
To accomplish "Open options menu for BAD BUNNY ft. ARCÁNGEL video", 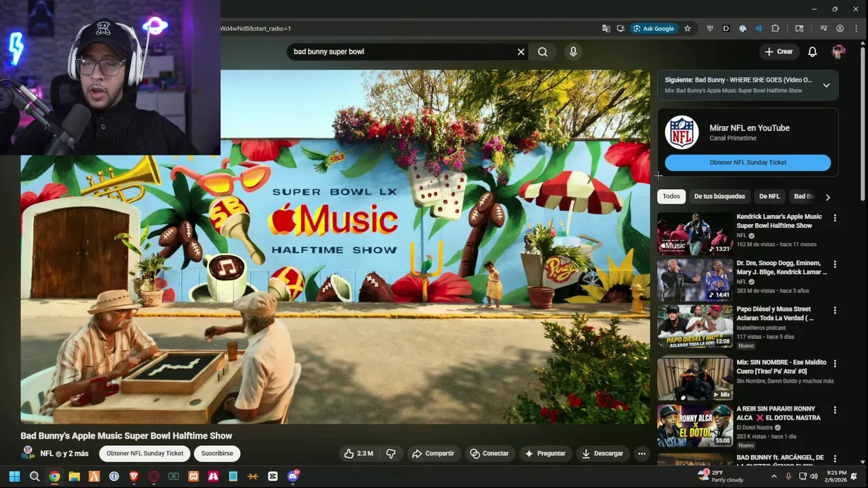I will 835,459.
